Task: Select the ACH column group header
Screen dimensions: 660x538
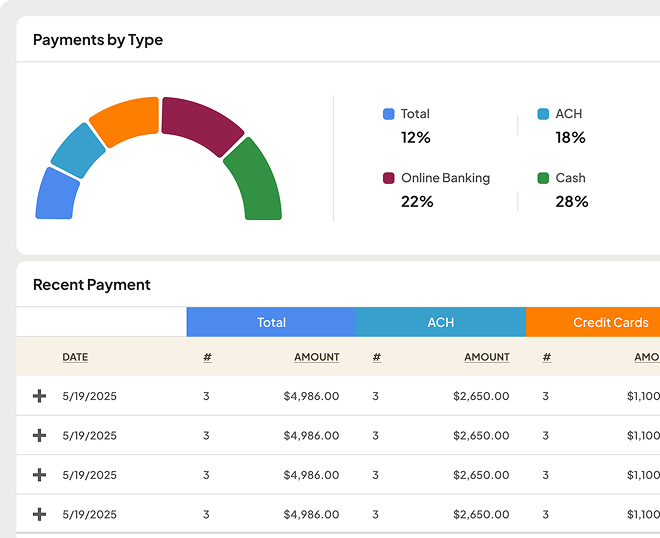Action: point(440,322)
